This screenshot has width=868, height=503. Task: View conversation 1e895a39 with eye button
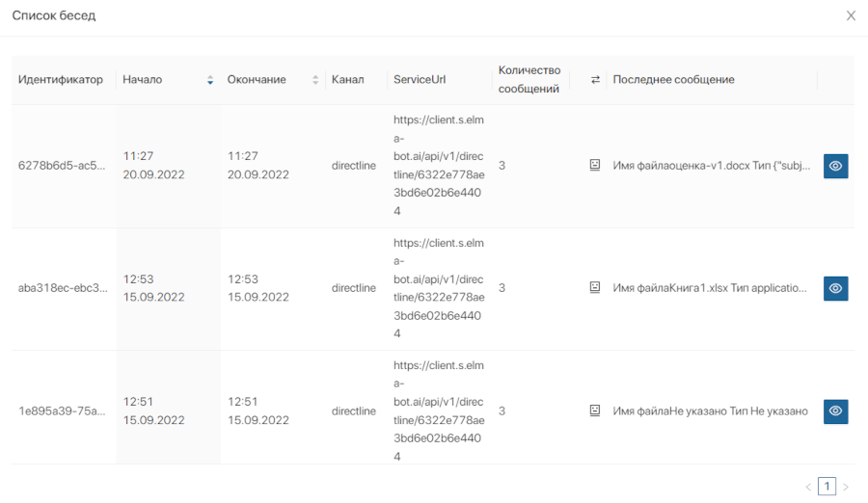coord(835,411)
